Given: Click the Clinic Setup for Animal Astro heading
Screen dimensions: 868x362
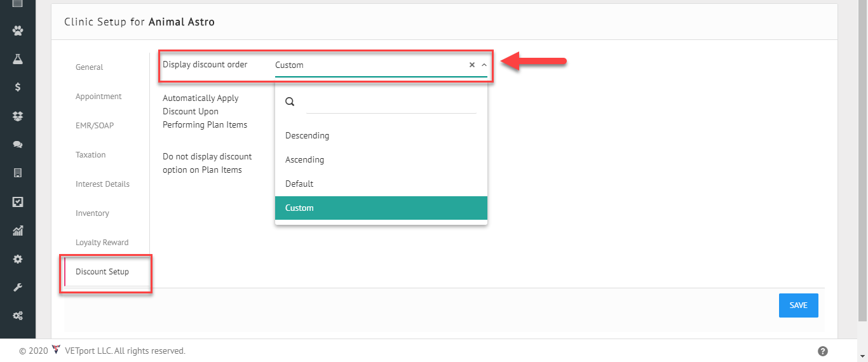Looking at the screenshot, I should tap(140, 22).
